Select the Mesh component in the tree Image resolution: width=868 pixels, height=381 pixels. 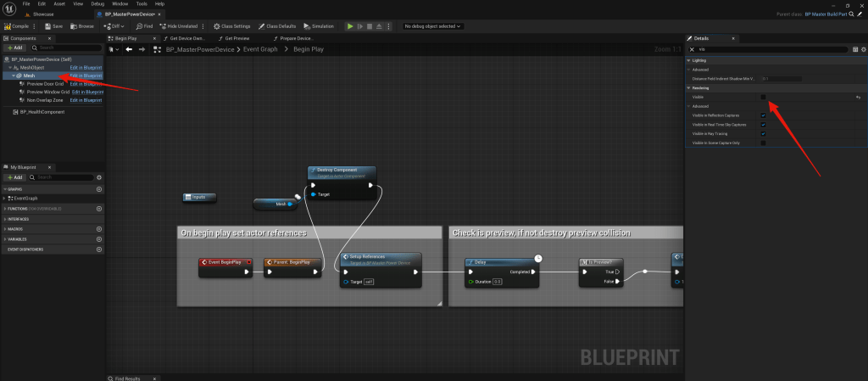tap(30, 76)
